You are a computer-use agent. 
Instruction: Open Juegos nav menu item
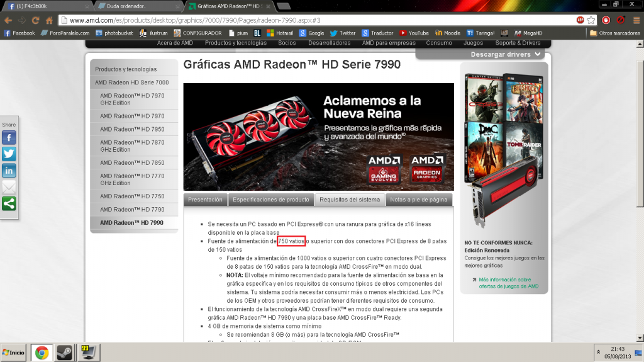473,43
